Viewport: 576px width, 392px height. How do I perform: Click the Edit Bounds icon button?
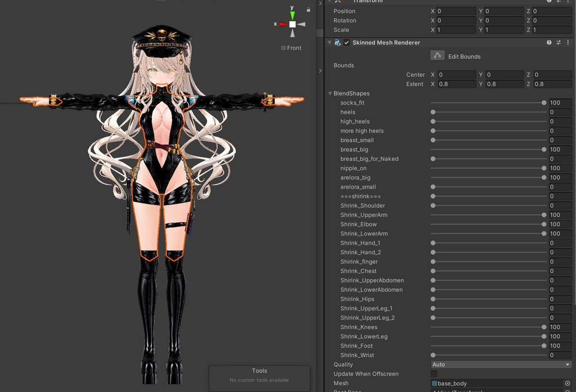pos(437,56)
